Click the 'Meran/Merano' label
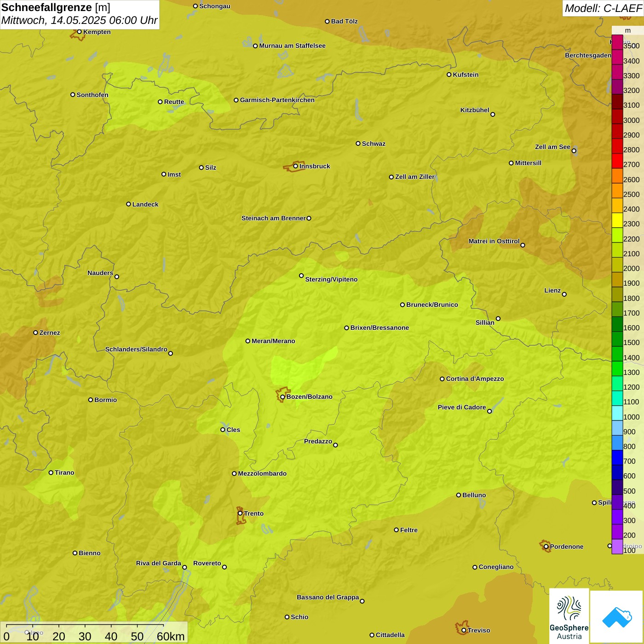The height and width of the screenshot is (644, 644). 273,341
